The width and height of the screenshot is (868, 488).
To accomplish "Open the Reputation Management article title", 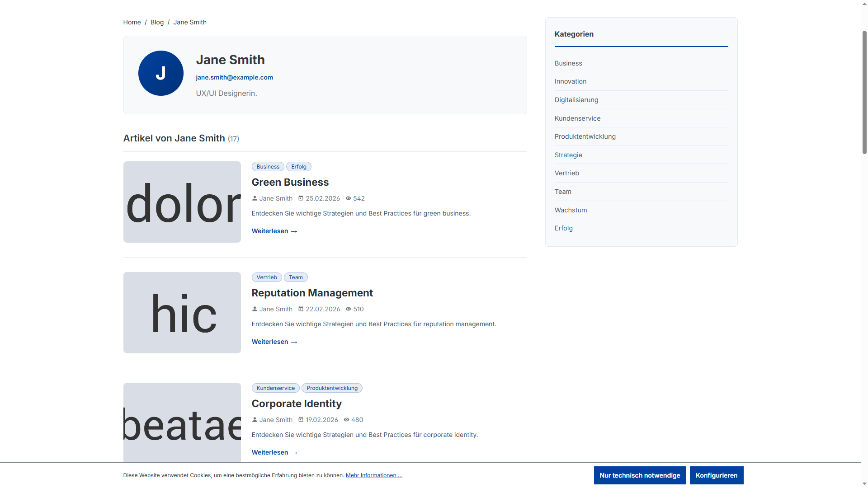I will pyautogui.click(x=312, y=293).
